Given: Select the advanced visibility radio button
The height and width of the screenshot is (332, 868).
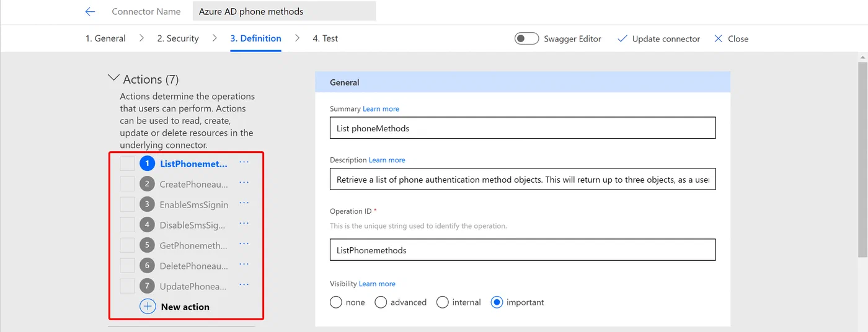Looking at the screenshot, I should tap(381, 302).
